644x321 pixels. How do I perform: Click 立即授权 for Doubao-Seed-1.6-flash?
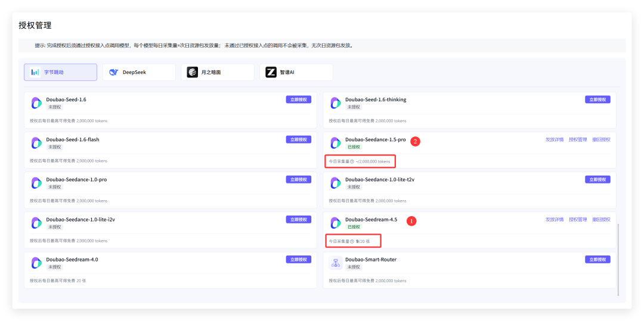tap(299, 139)
